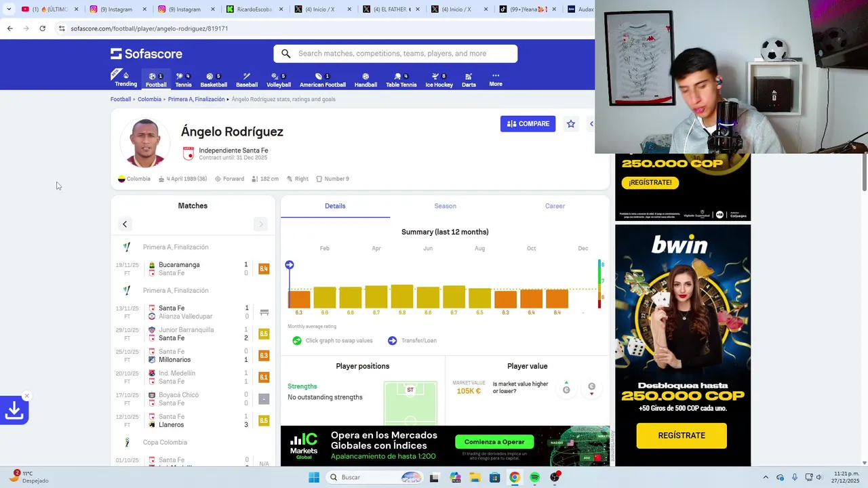Open Darts section

469,79
